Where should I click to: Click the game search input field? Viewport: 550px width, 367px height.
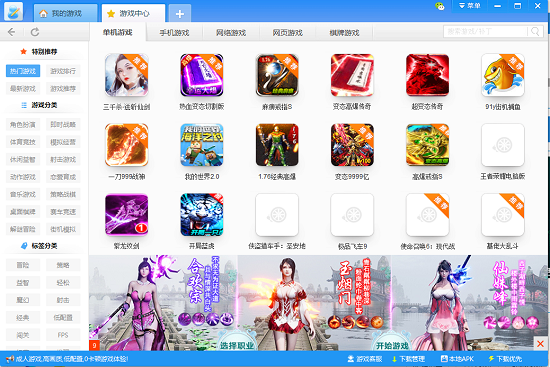coord(486,32)
